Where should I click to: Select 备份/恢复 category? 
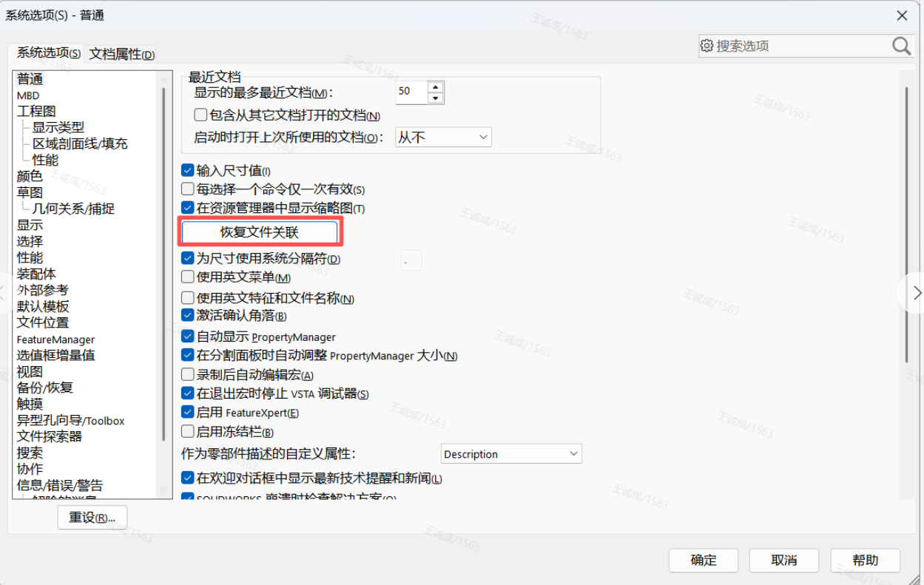click(45, 388)
